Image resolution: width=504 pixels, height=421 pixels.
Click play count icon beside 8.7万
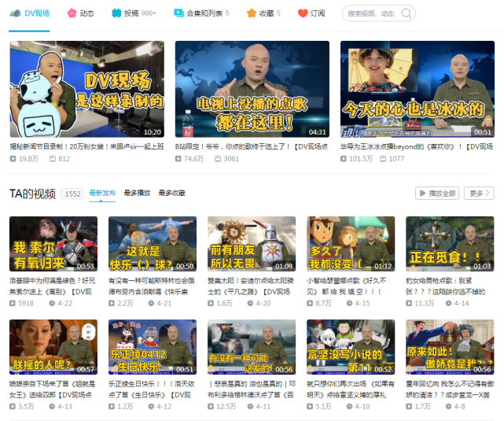[310, 303]
